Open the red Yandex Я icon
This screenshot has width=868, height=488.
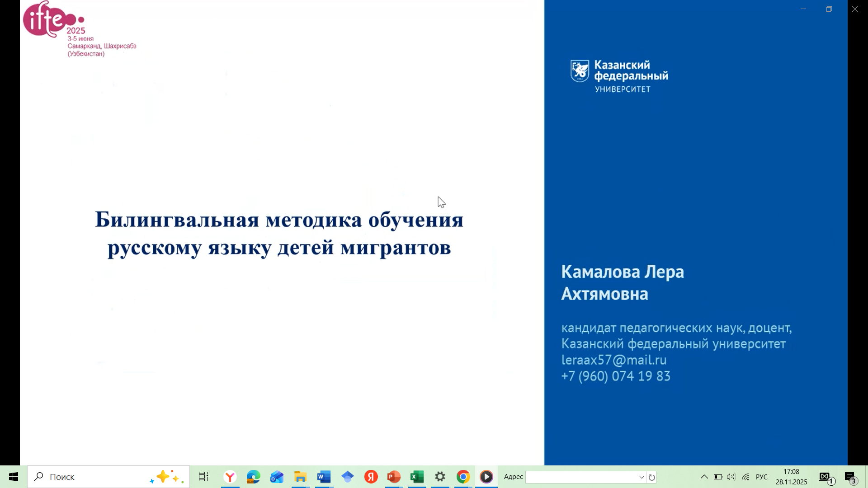371,477
